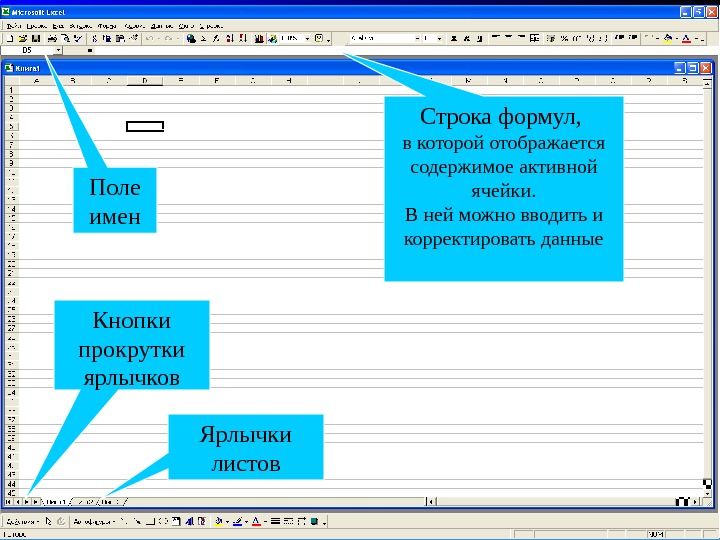This screenshot has height=540, width=720.
Task: Click the last-sheet tab scroll button
Action: click(x=35, y=502)
